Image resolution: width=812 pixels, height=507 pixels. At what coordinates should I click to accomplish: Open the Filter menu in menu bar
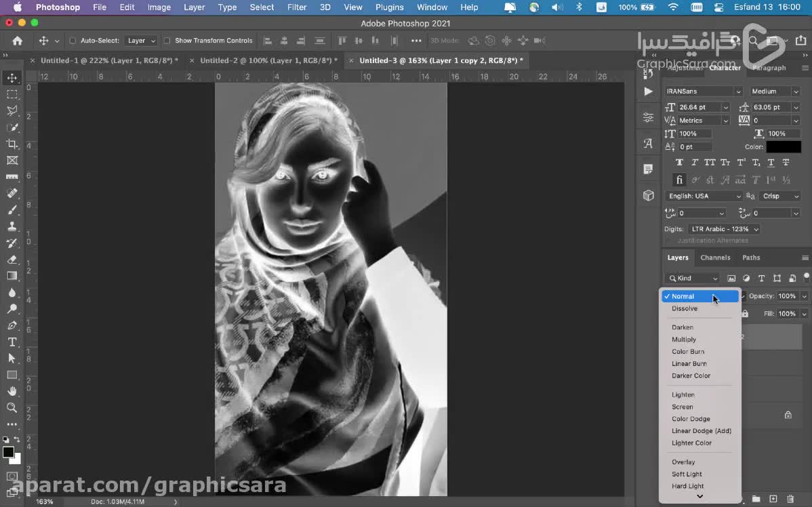[297, 7]
